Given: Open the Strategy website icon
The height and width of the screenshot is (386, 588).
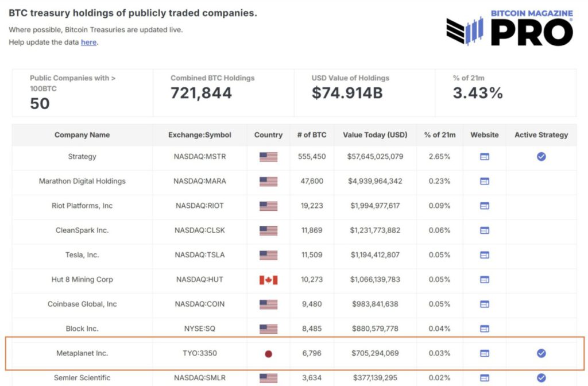Looking at the screenshot, I should (485, 156).
